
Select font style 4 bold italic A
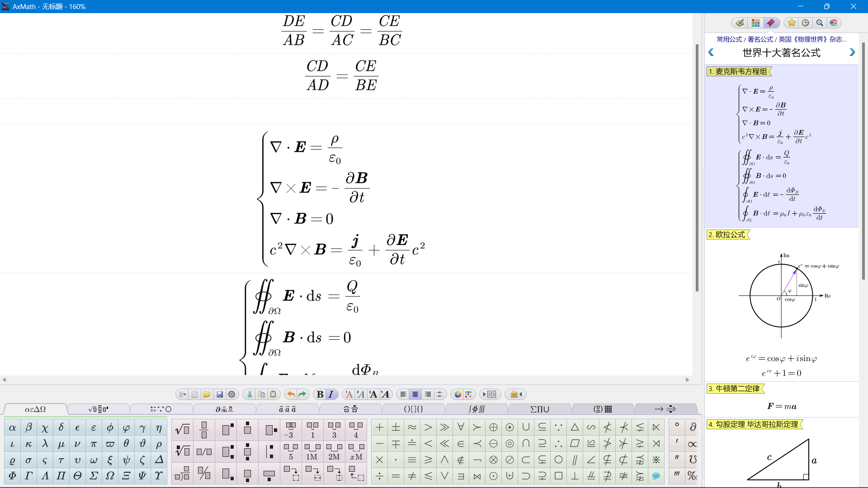pos(385,394)
